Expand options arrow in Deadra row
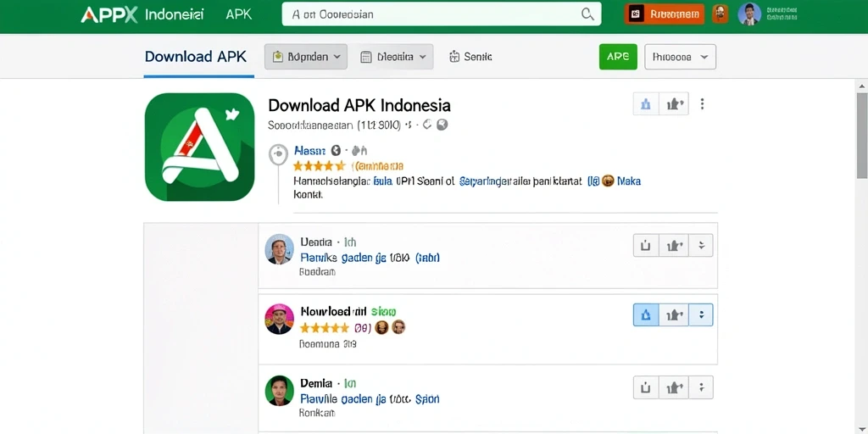 [701, 245]
